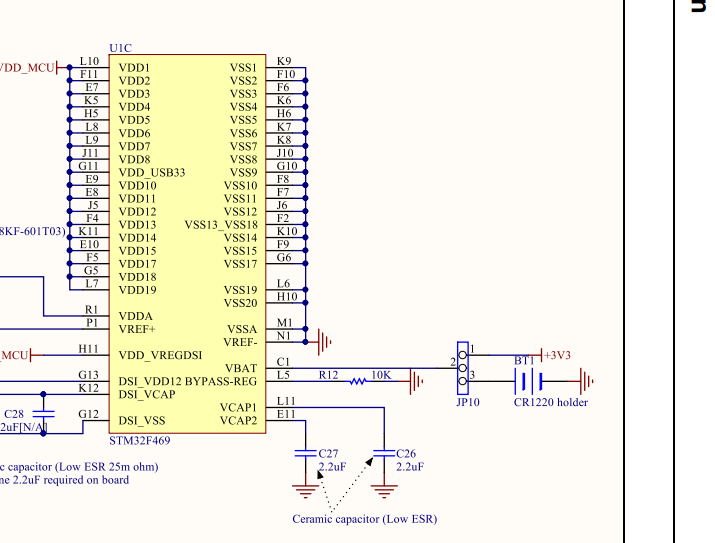Select the VDD_USB33 pin label
Image resolution: width=715 pixels, height=543 pixels.
[x=152, y=173]
